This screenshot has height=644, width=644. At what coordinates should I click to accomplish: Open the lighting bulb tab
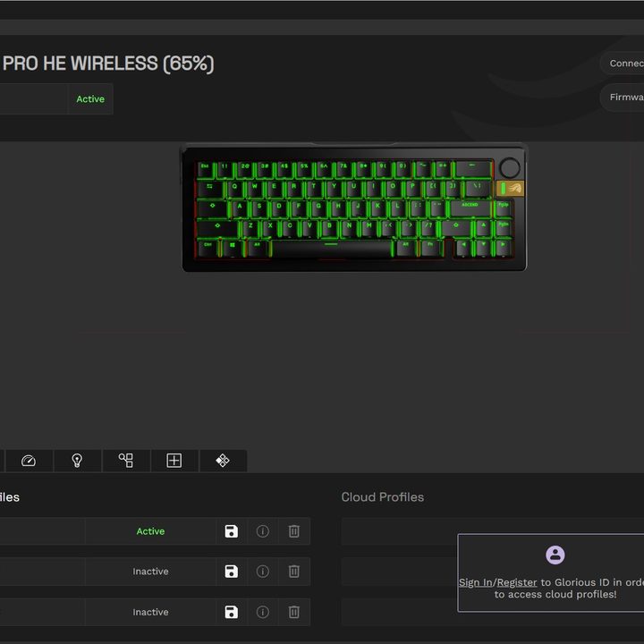(77, 461)
